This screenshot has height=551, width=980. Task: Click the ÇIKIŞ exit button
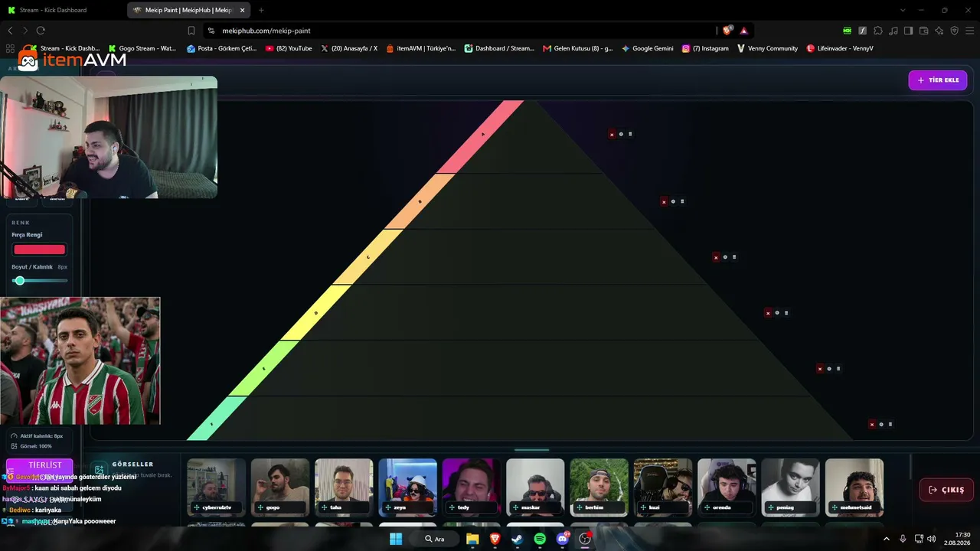(946, 490)
